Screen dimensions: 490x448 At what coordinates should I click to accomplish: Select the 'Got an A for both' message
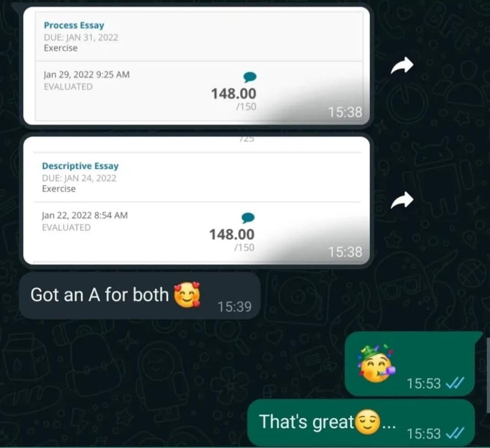coord(140,295)
